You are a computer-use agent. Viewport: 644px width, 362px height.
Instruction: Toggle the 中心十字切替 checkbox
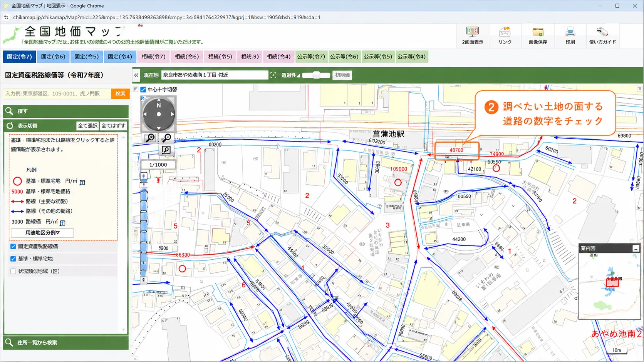[x=143, y=90]
